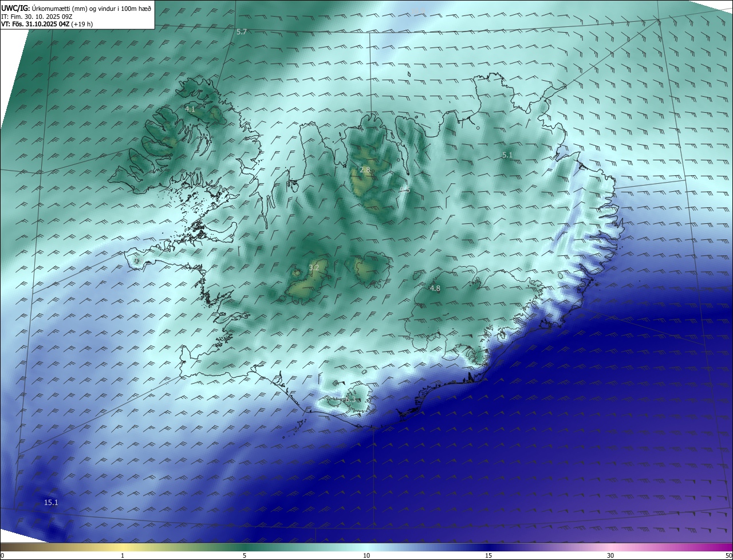This screenshot has height=560, width=733.
Task: Click the 5.7 value label on the map
Action: point(242,32)
